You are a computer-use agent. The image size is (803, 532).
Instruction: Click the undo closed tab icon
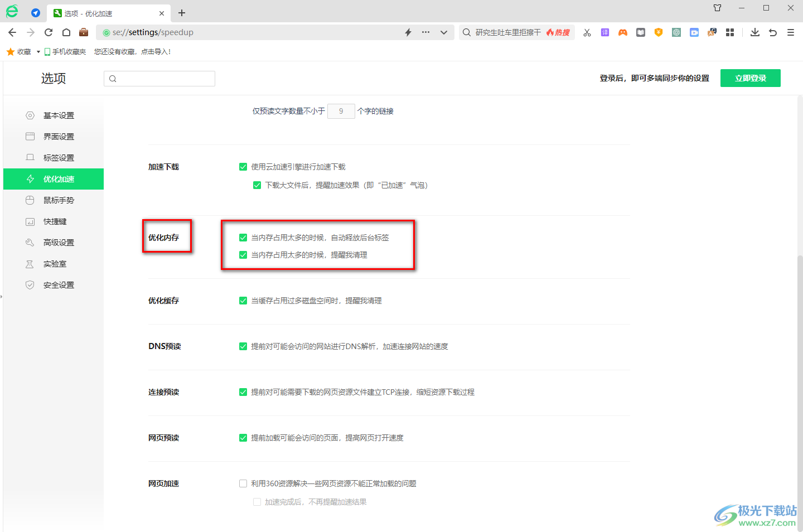click(773, 32)
